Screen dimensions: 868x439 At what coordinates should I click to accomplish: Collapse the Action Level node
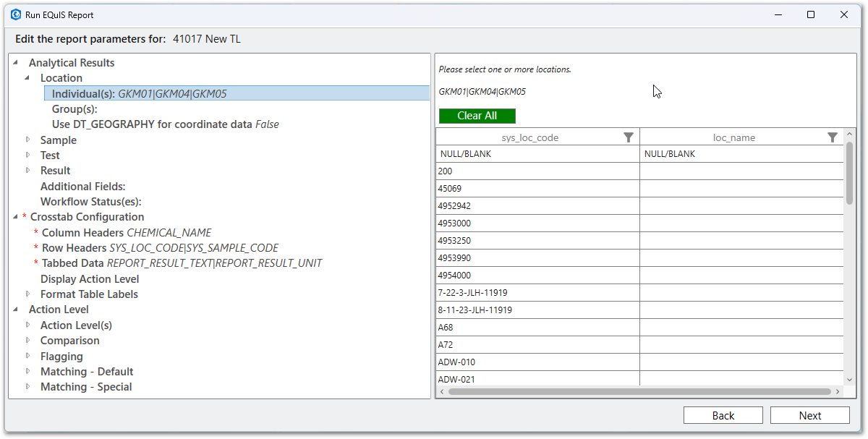coord(16,309)
